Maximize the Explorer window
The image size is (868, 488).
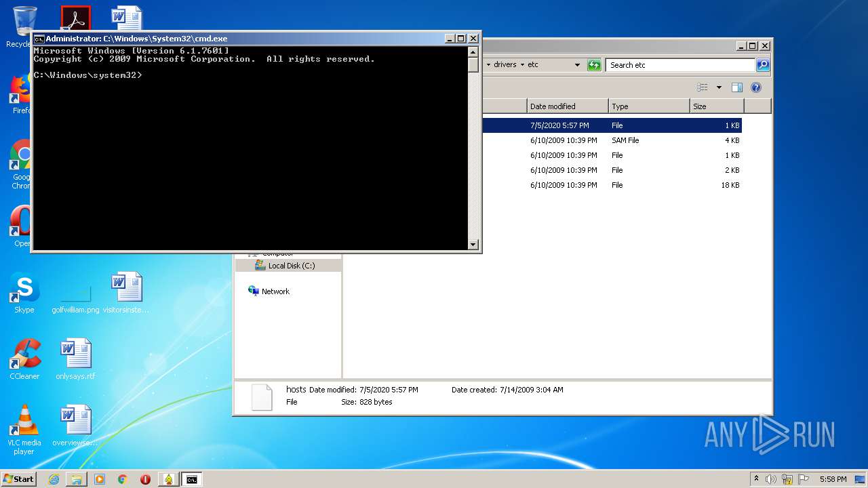click(x=753, y=46)
